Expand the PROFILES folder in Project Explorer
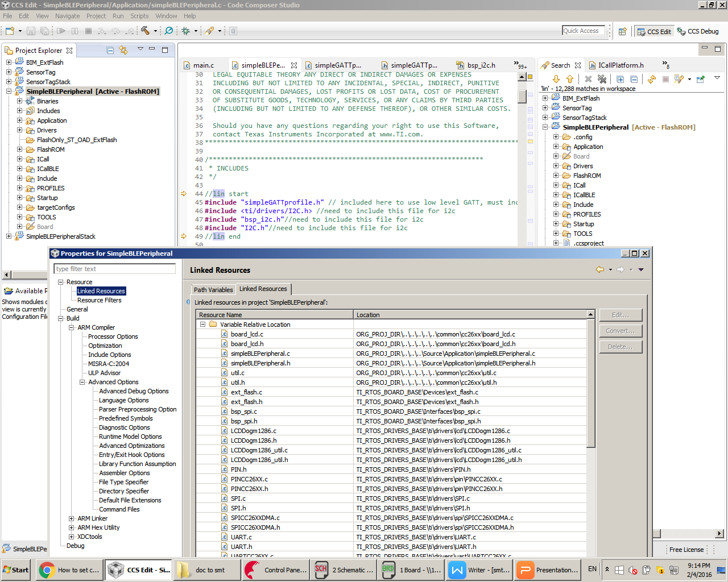Screen dimensions: 728x582 click(19, 188)
